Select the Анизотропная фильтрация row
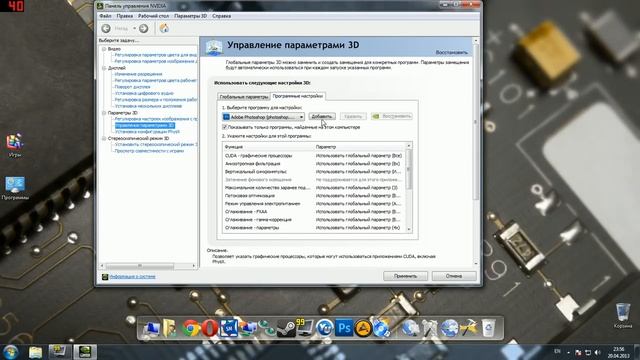The height and width of the screenshot is (360, 640). [313, 164]
